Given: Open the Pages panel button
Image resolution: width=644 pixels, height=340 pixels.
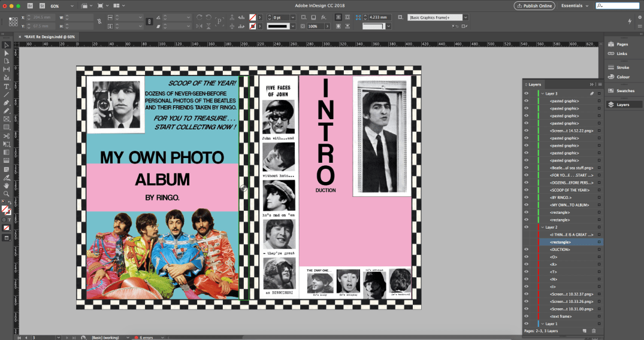Looking at the screenshot, I should [x=622, y=44].
